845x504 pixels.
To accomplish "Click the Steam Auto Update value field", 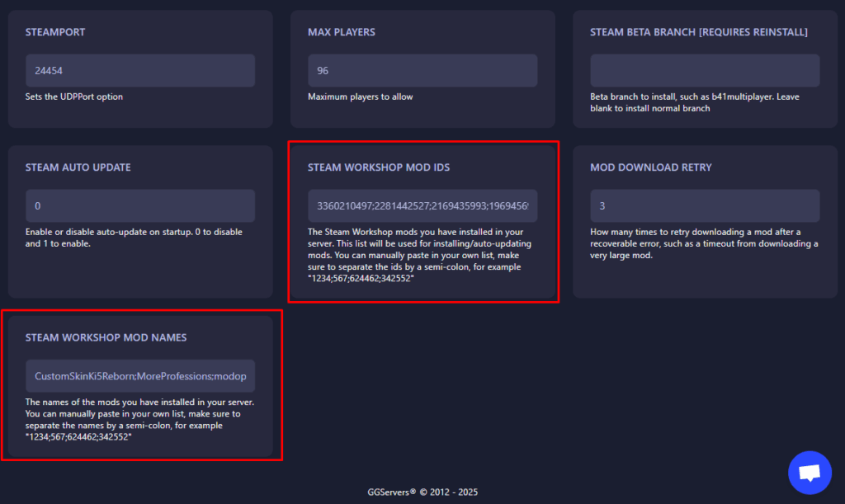I will point(140,206).
